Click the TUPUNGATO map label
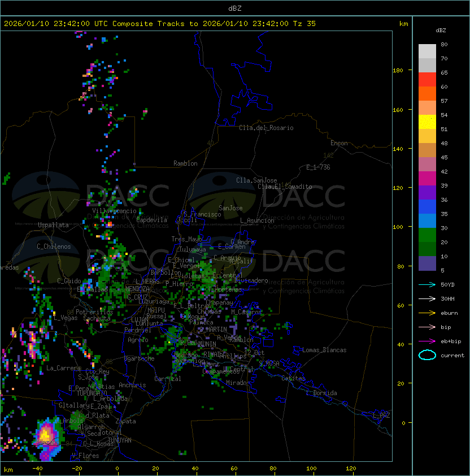Viewport: 470px width, 476px height. click(92, 393)
